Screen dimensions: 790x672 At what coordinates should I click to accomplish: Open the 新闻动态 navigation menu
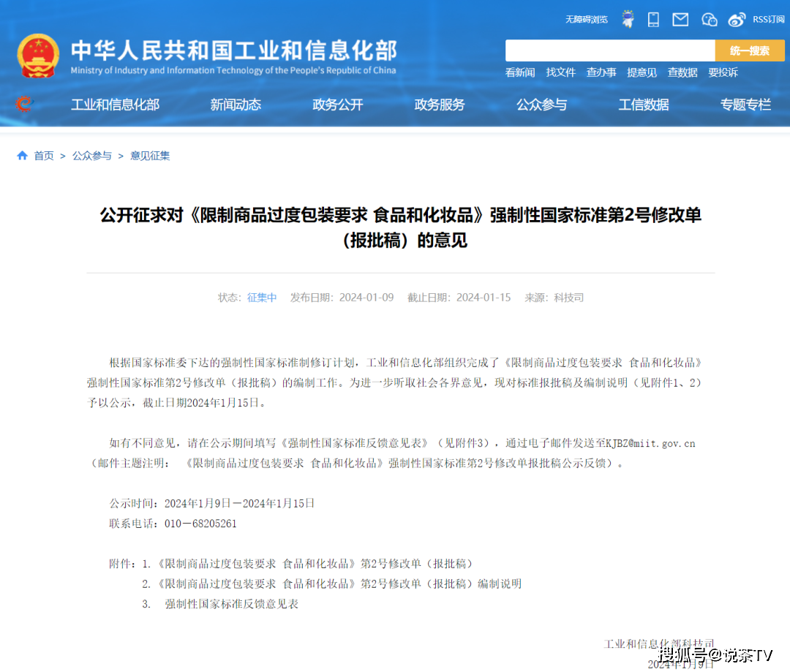click(x=236, y=105)
